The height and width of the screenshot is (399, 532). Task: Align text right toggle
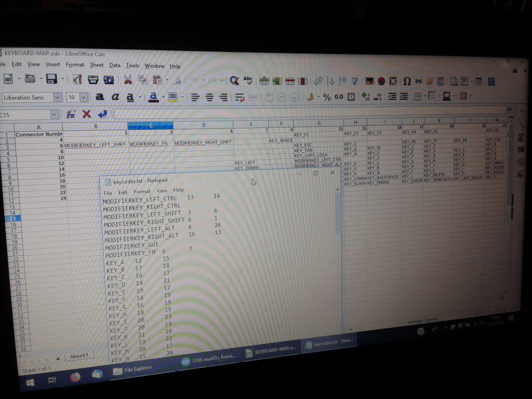coord(223,97)
